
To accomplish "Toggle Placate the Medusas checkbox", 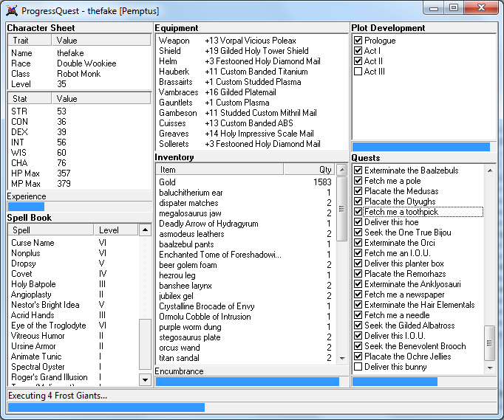I will 358,191.
